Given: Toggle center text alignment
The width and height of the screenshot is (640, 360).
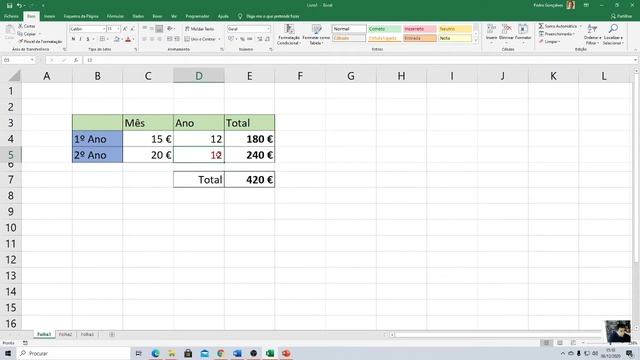Looking at the screenshot, I should pyautogui.click(x=152, y=39).
